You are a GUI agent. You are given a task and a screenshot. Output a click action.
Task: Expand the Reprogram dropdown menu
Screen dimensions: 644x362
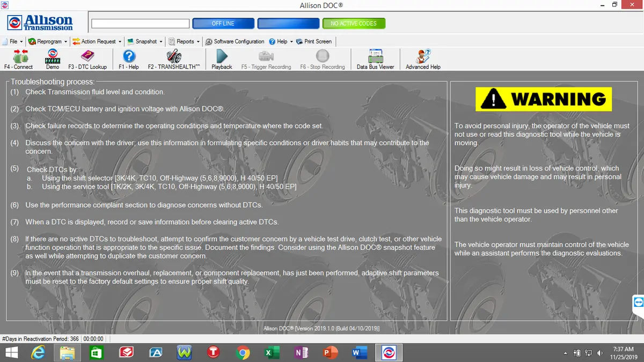pyautogui.click(x=48, y=41)
